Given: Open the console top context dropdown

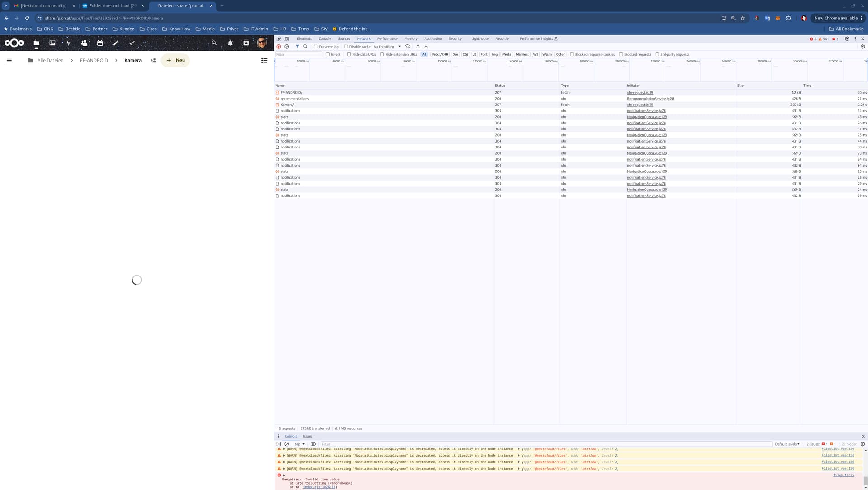Looking at the screenshot, I should 299,444.
